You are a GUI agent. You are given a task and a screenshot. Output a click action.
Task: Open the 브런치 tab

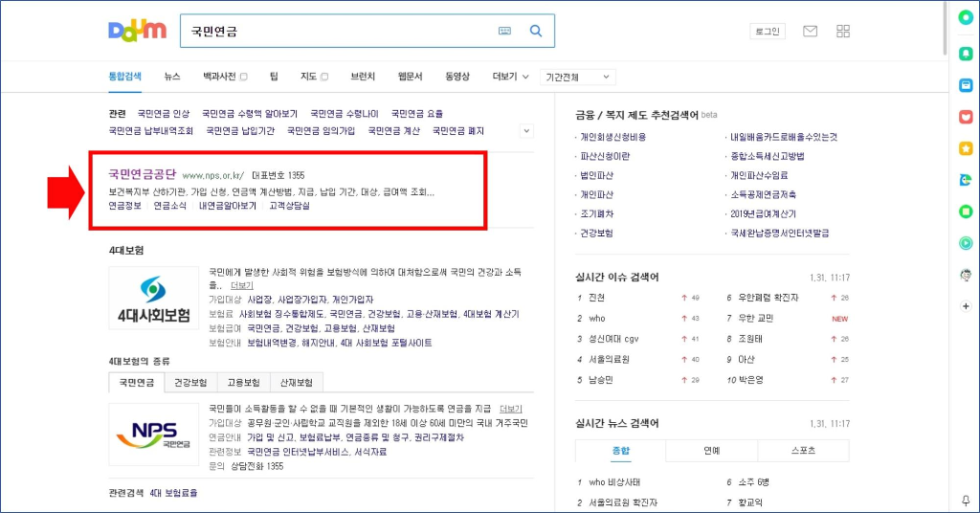(363, 77)
